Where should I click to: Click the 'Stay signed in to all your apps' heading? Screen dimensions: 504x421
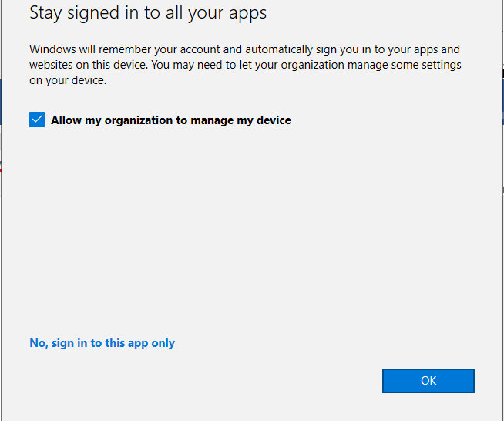tap(148, 13)
